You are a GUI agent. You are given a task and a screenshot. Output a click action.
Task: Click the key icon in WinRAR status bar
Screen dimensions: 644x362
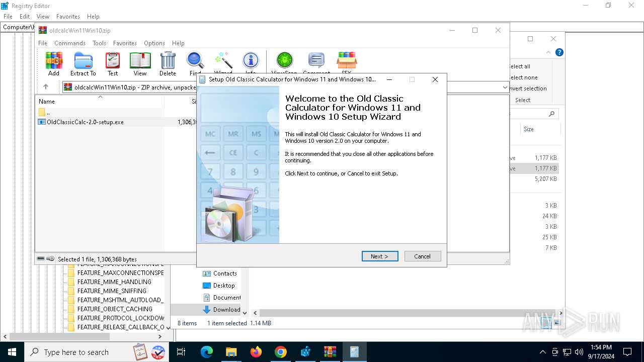(x=50, y=259)
